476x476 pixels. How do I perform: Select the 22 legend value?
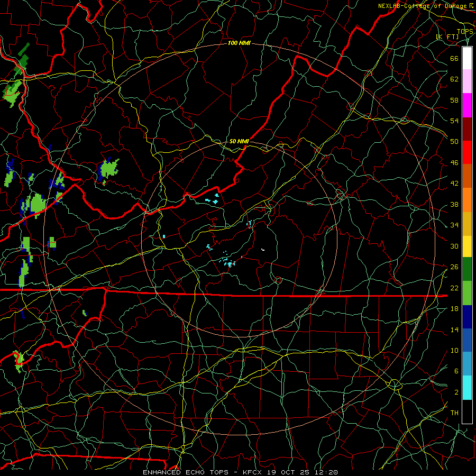(454, 288)
